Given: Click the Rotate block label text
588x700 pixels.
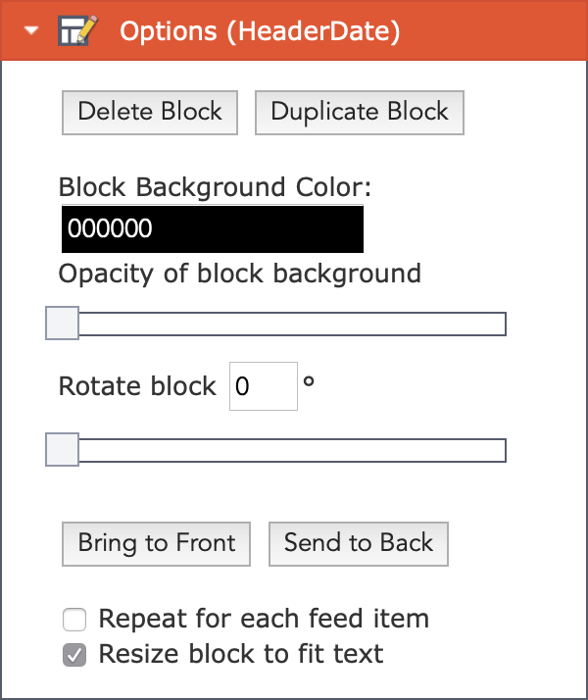Looking at the screenshot, I should tap(137, 386).
